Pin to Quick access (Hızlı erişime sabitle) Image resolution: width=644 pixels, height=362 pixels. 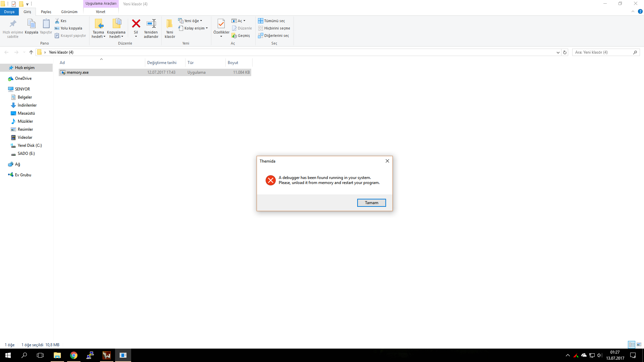tap(13, 28)
